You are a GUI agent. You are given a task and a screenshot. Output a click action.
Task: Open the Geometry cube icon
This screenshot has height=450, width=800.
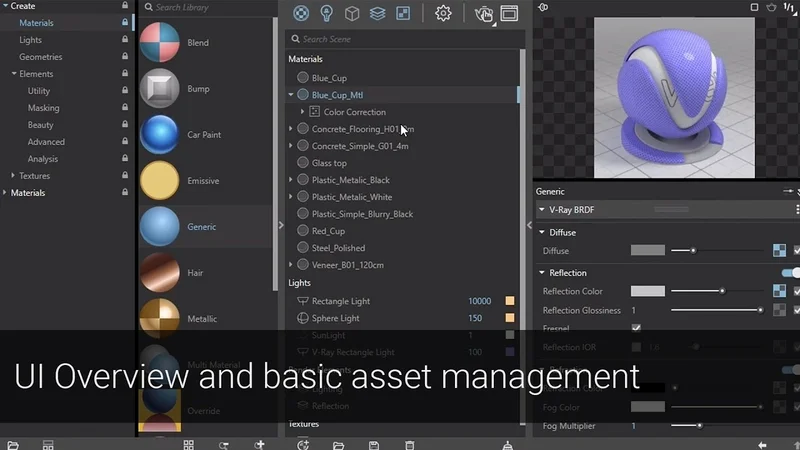pos(352,13)
